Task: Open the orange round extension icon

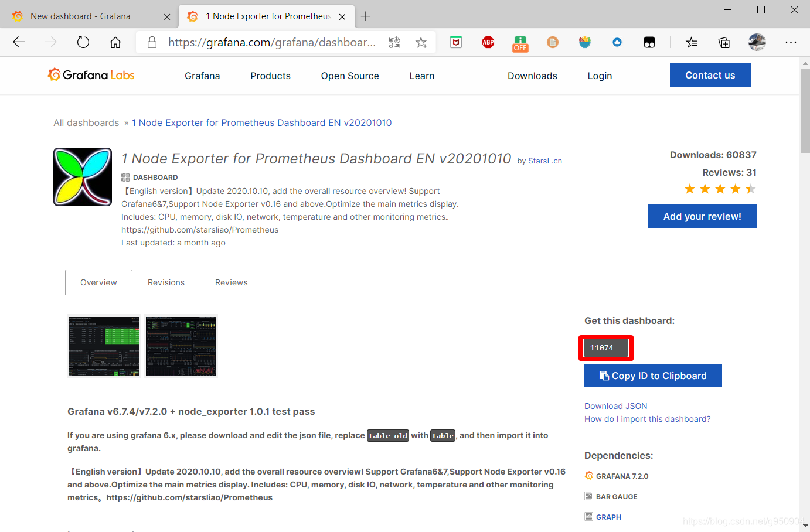Action: coord(553,42)
